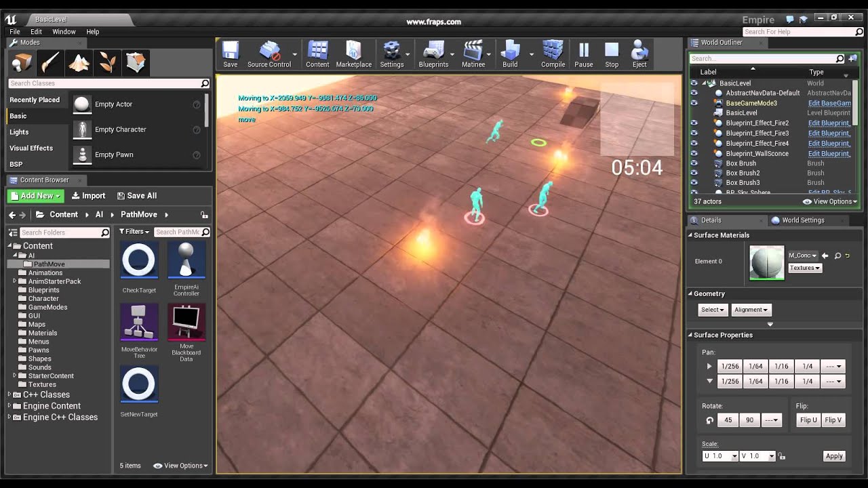Select the Lights category
The height and width of the screenshot is (488, 868).
(19, 132)
